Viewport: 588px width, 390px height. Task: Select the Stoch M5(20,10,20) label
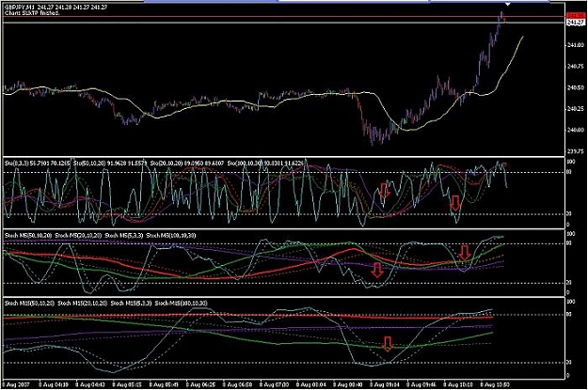pos(78,236)
